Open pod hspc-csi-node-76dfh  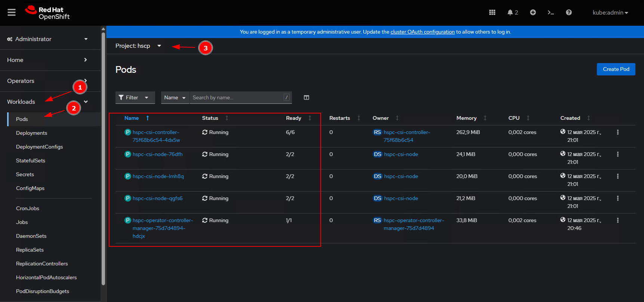point(158,154)
